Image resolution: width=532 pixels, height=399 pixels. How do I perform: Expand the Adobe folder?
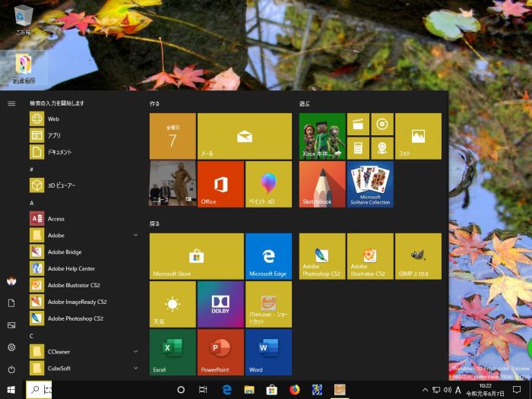point(135,236)
